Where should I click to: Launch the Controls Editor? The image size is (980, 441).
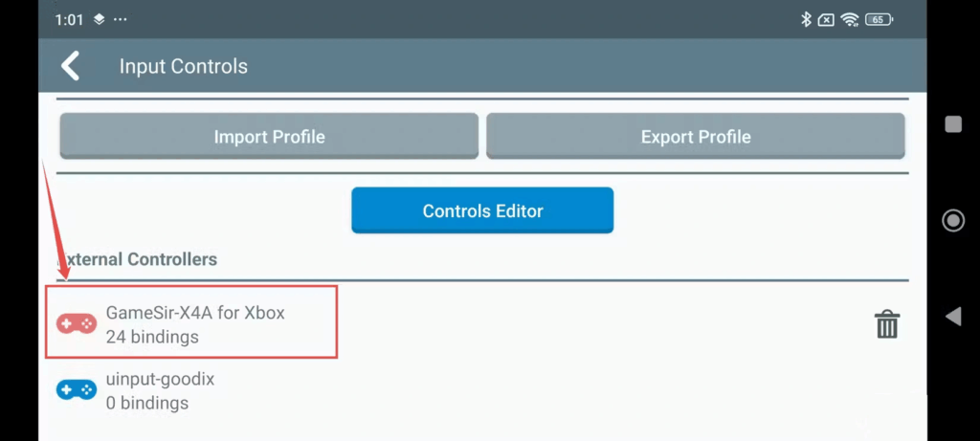(482, 210)
